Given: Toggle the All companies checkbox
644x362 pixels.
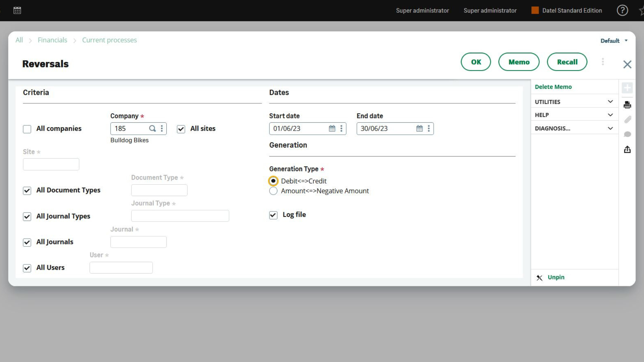Looking at the screenshot, I should pyautogui.click(x=27, y=129).
